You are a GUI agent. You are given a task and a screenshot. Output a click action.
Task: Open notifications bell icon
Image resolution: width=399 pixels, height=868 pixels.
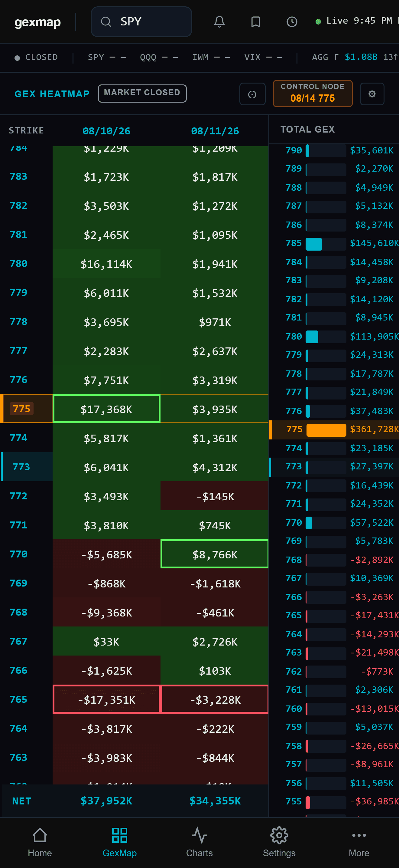pyautogui.click(x=219, y=22)
